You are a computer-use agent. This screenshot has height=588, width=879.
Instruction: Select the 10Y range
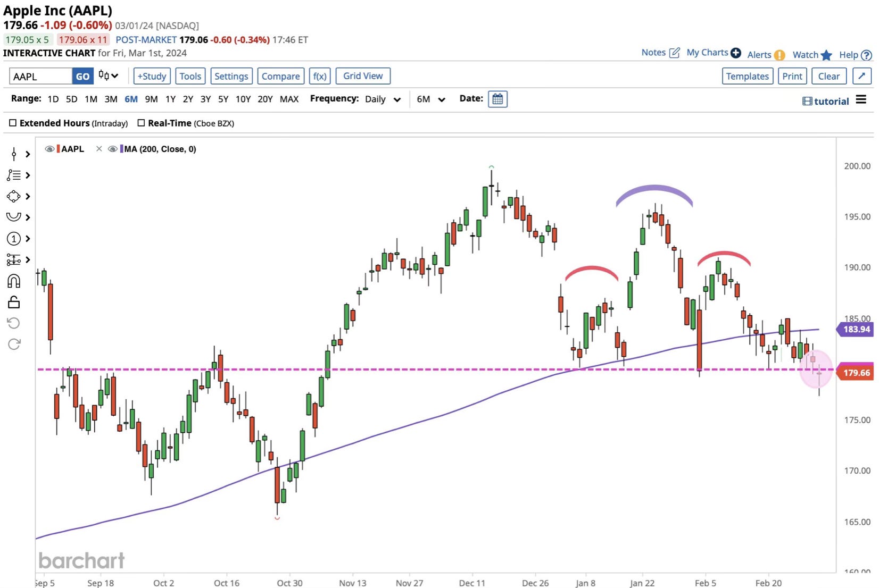pos(243,99)
